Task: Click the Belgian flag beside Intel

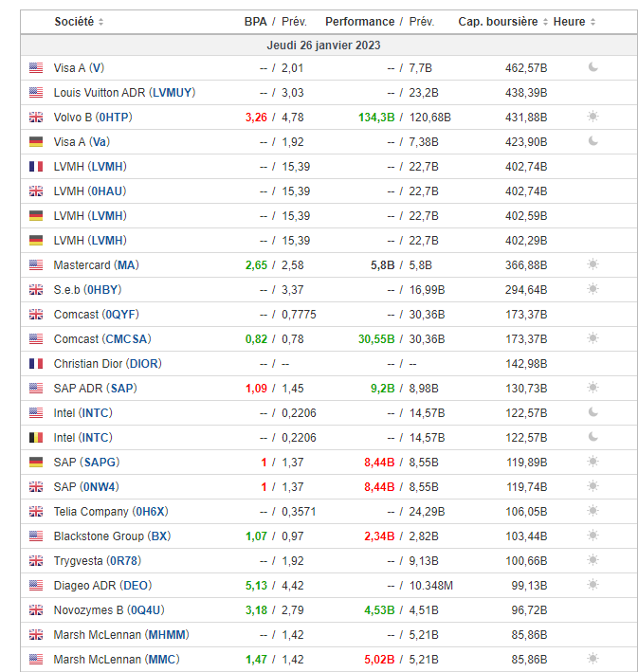Action: (x=36, y=437)
